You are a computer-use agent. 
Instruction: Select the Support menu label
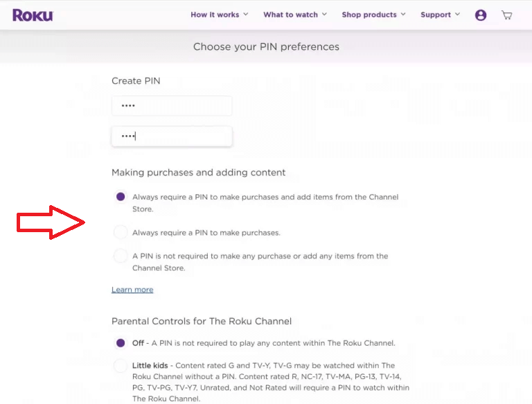[x=436, y=15]
